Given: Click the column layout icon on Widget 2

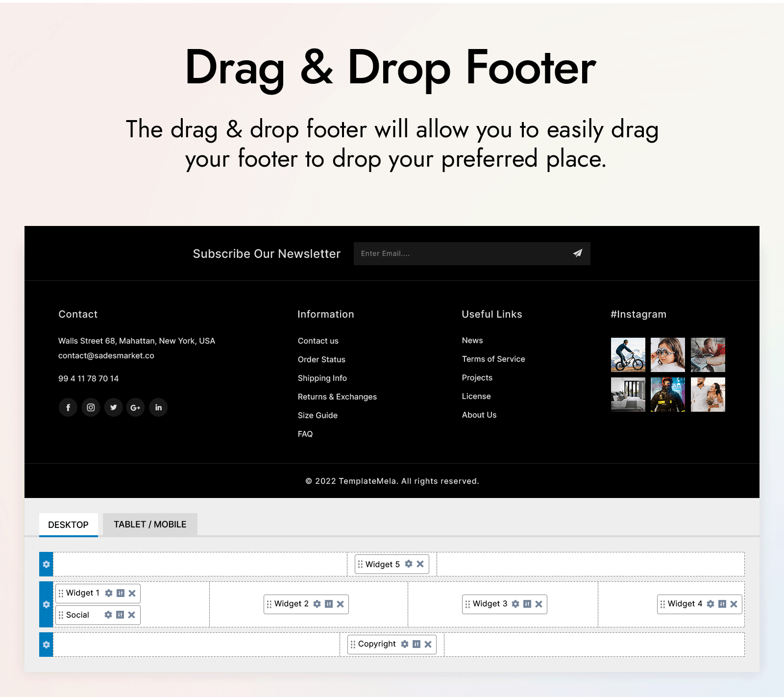Looking at the screenshot, I should pos(329,604).
